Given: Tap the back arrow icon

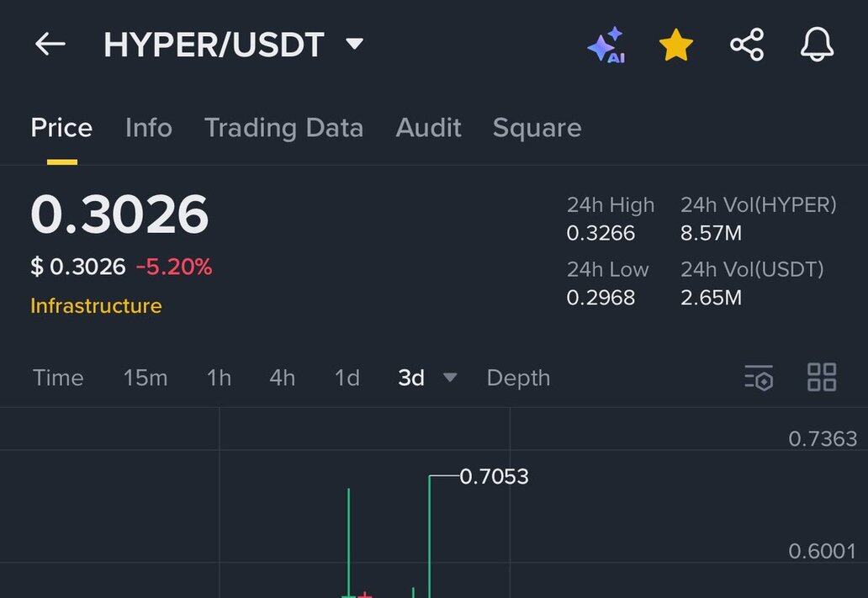Looking at the screenshot, I should coord(50,45).
